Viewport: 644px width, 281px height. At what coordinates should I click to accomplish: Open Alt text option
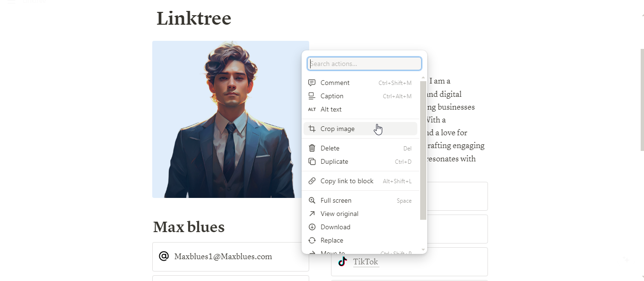tap(360, 109)
